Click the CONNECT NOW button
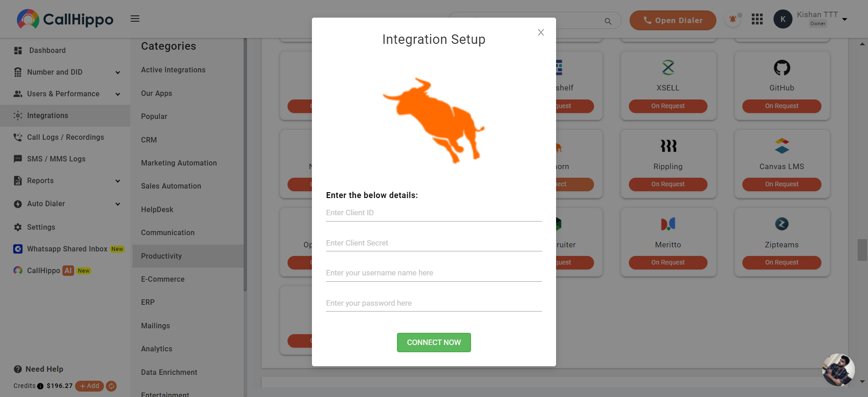 click(x=434, y=343)
